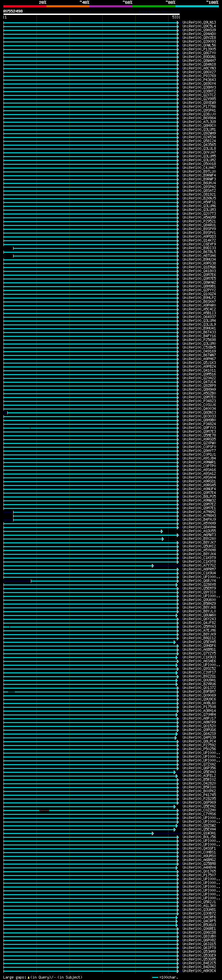Click the UniRef100_C0PSF0 label
Image resolution: width=222 pixels, height=980 pixels.
199,447
